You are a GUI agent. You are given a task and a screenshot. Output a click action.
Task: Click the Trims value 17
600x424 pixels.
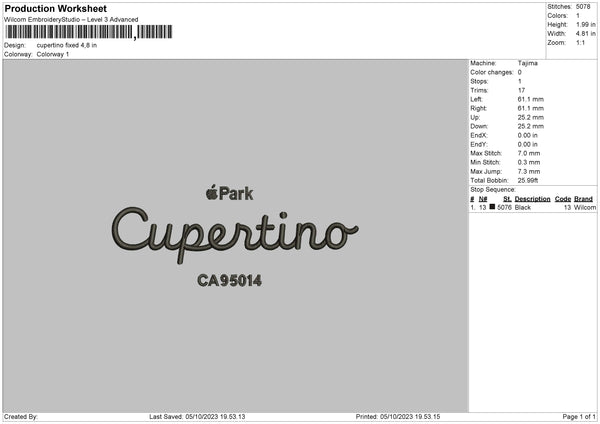(x=521, y=90)
